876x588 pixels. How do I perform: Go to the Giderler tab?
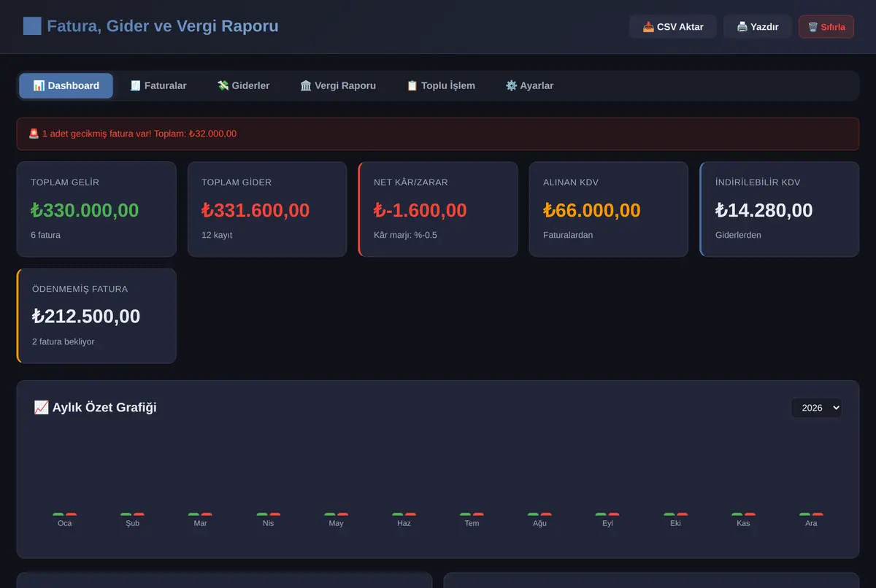pyautogui.click(x=243, y=85)
